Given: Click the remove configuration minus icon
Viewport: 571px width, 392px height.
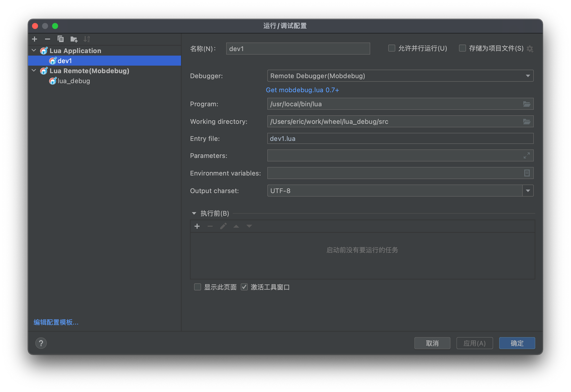Looking at the screenshot, I should (x=47, y=39).
